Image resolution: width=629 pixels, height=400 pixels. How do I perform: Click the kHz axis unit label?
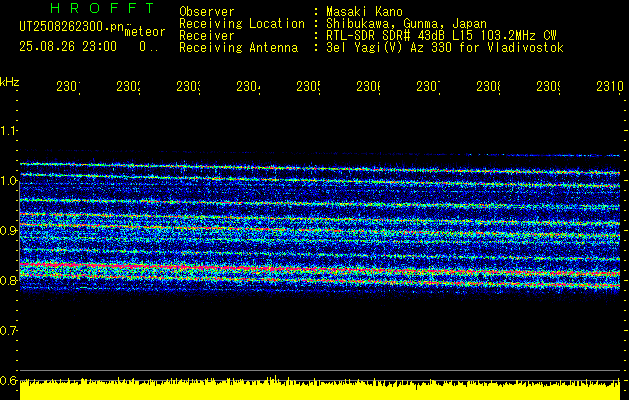tap(10, 82)
